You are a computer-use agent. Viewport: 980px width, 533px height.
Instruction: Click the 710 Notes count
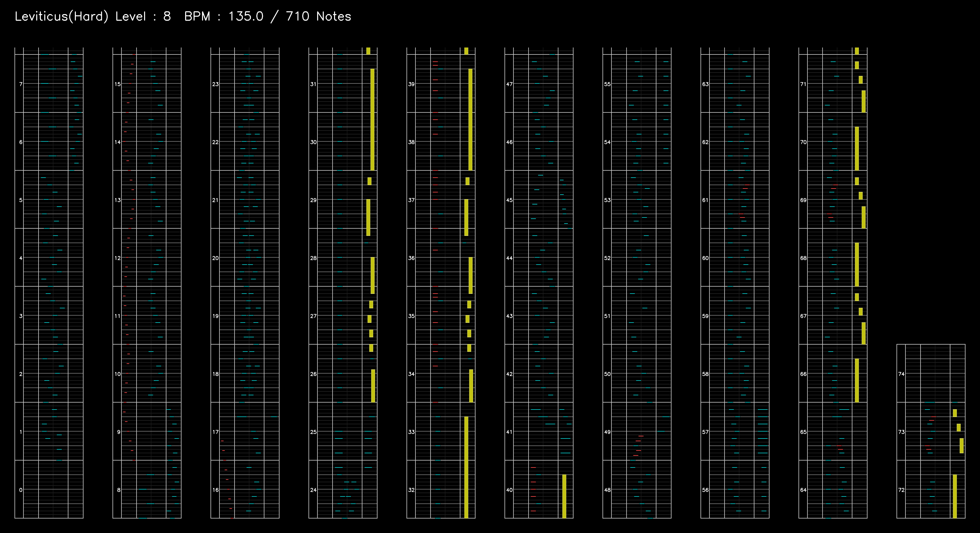click(x=318, y=16)
